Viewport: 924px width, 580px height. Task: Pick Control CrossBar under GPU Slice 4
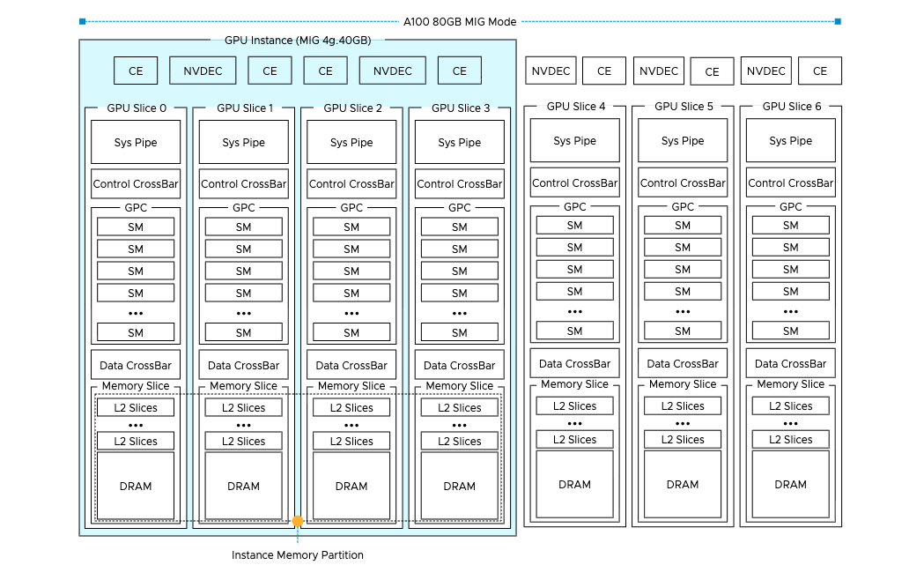574,182
